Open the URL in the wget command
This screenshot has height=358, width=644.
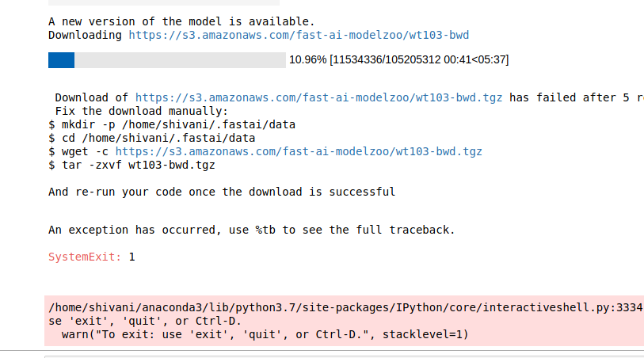[x=298, y=151]
